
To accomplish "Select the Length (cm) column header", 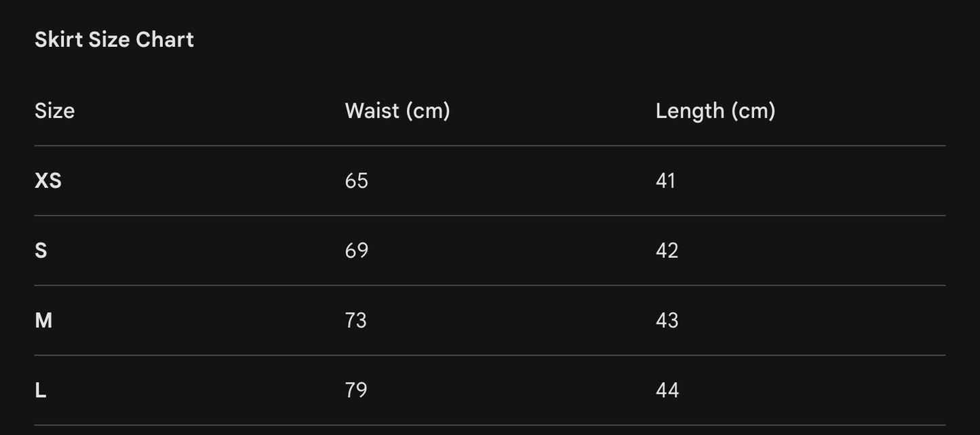I will point(716,111).
